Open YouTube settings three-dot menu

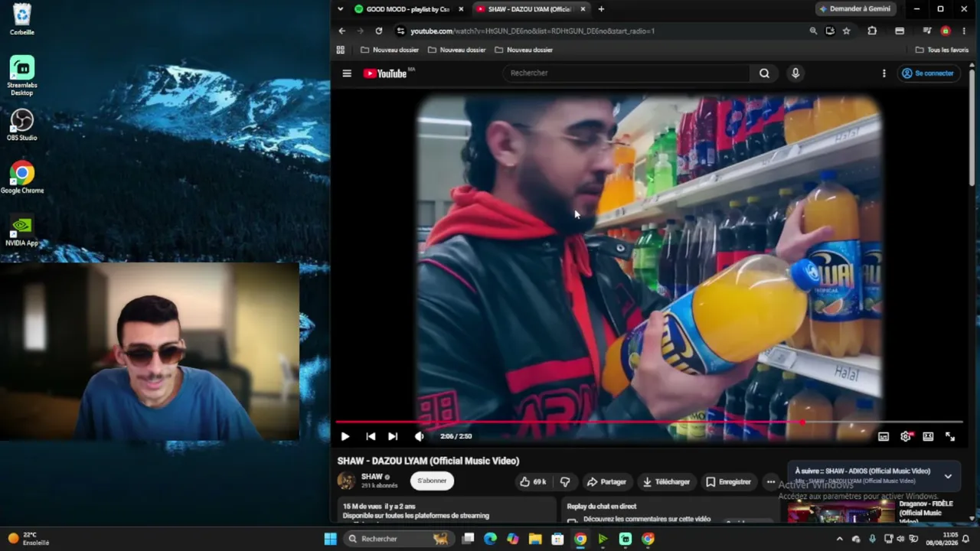point(884,73)
